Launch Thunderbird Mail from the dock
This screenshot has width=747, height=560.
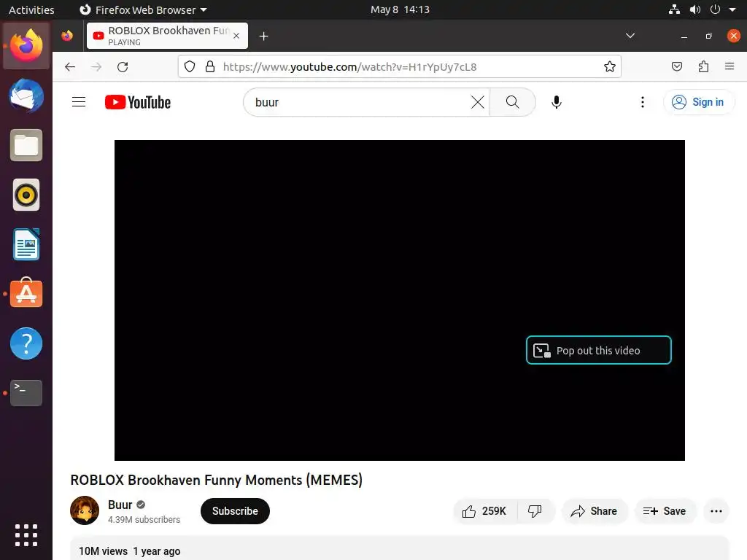[x=26, y=96]
